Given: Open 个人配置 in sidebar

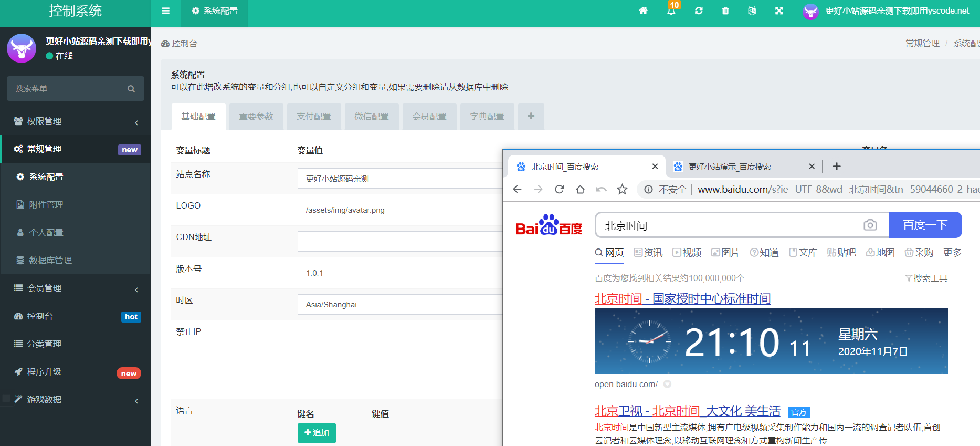Looking at the screenshot, I should pos(76,233).
